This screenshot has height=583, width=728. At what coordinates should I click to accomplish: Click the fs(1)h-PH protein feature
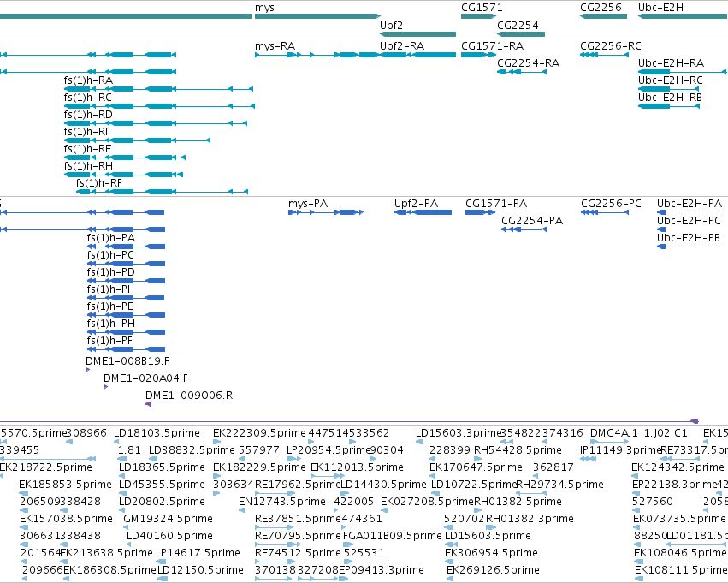[126, 332]
